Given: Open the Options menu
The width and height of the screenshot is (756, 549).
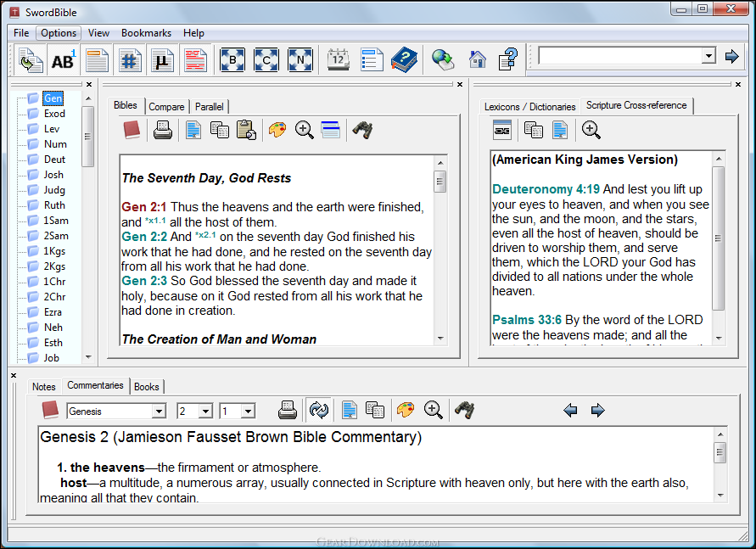Looking at the screenshot, I should [x=59, y=33].
